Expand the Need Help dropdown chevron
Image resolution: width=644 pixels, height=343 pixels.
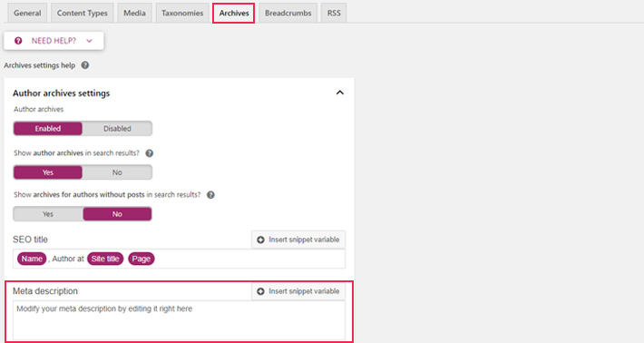pyautogui.click(x=89, y=41)
